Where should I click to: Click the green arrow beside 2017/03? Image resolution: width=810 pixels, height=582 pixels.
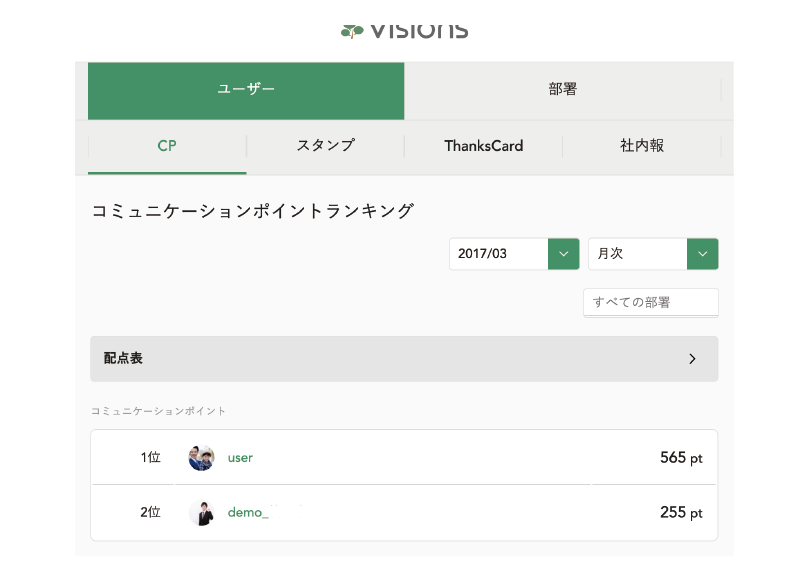564,254
